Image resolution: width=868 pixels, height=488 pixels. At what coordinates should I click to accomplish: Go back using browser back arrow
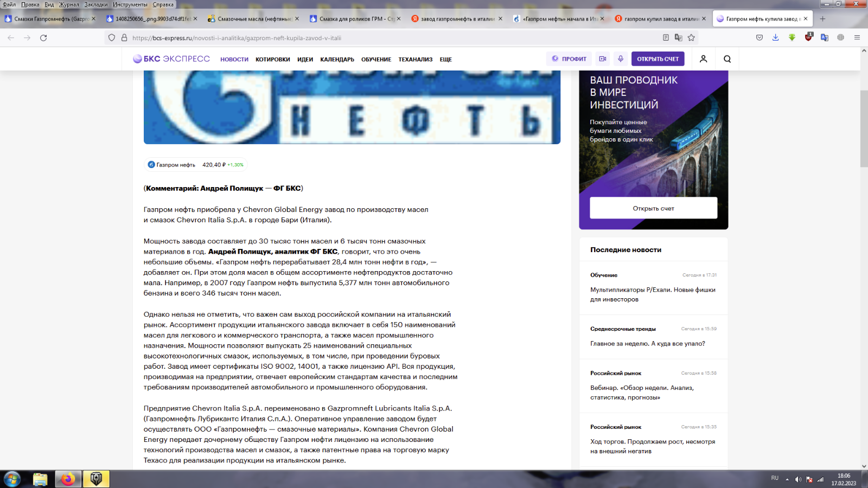(x=11, y=38)
